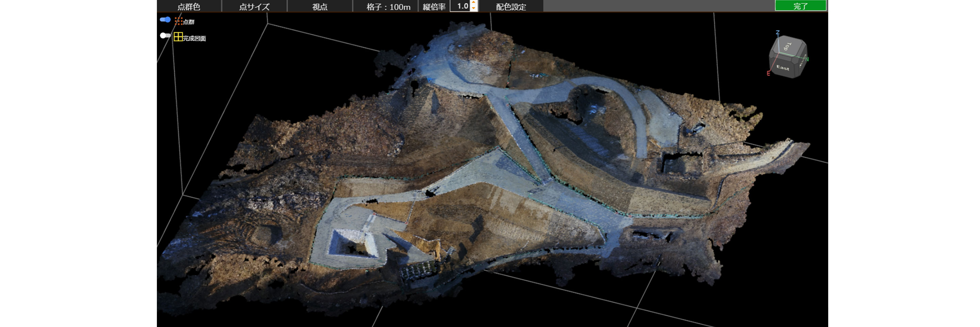This screenshot has width=980, height=327.
Task: Click the 点群 layer label text
Action: [x=189, y=22]
